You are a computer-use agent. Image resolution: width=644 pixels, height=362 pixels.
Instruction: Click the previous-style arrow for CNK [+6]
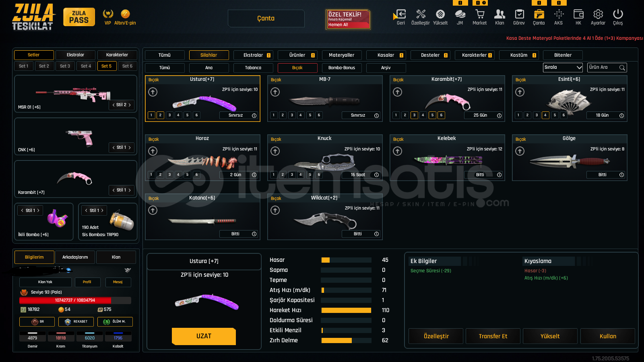[114, 148]
